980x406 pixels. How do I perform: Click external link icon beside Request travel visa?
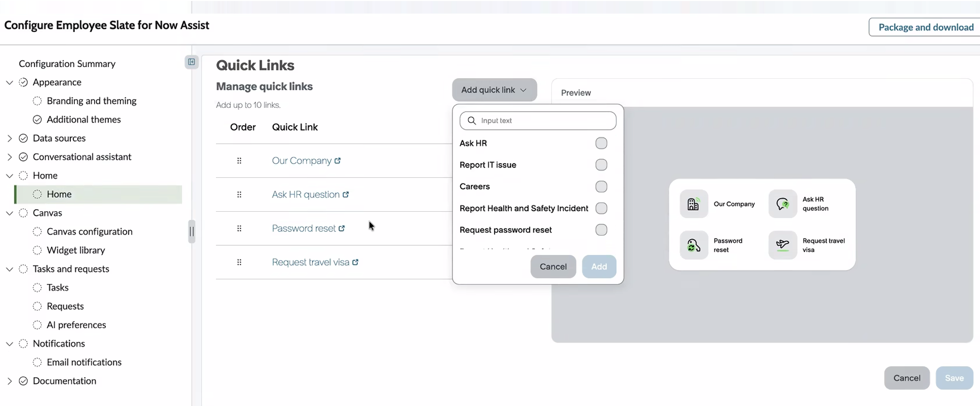(x=355, y=262)
